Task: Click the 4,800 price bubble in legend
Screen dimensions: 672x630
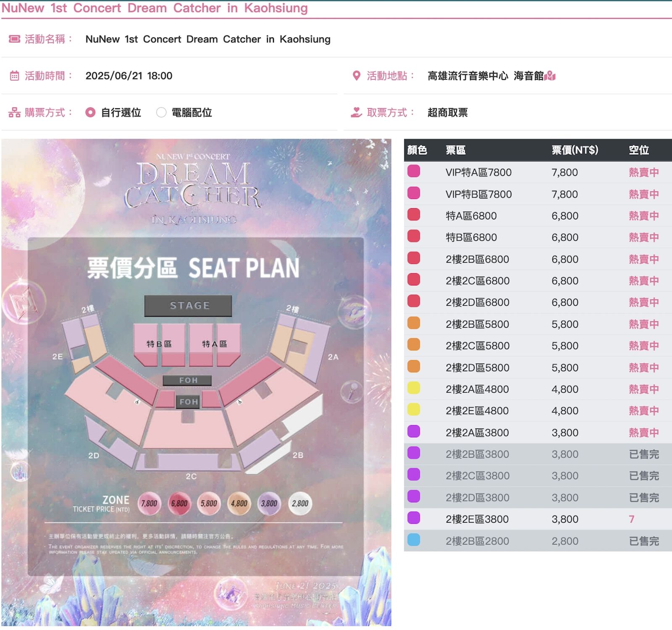Action: tap(239, 503)
